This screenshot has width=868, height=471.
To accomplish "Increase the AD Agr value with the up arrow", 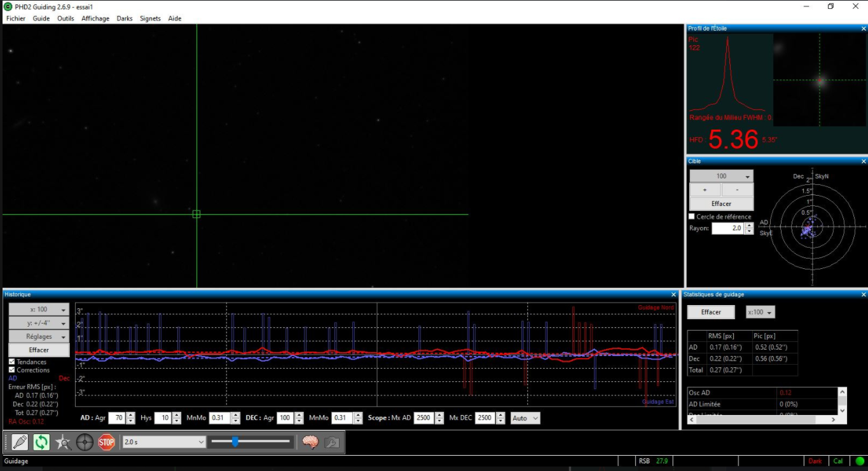I will (x=130, y=415).
